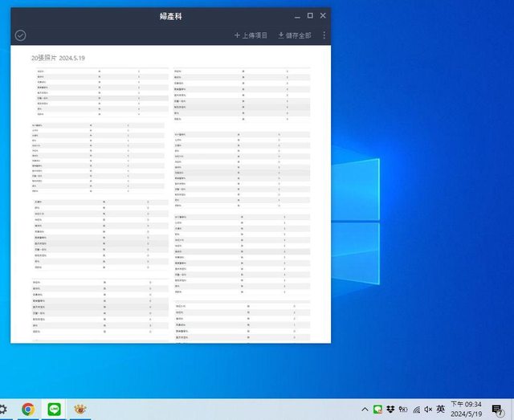514x420 pixels.
Task: Open Google Chrome from the taskbar
Action: [x=28, y=409]
